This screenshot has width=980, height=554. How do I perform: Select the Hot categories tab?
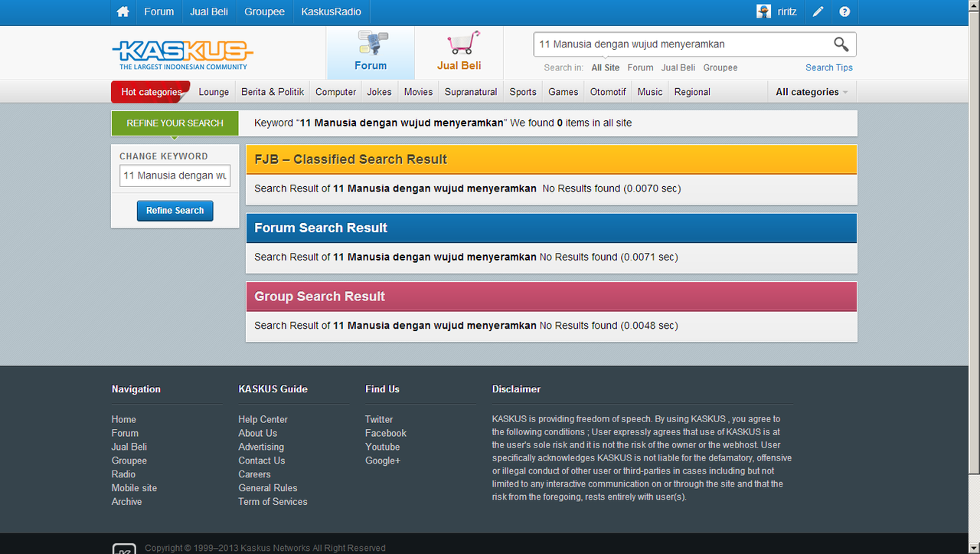(151, 92)
